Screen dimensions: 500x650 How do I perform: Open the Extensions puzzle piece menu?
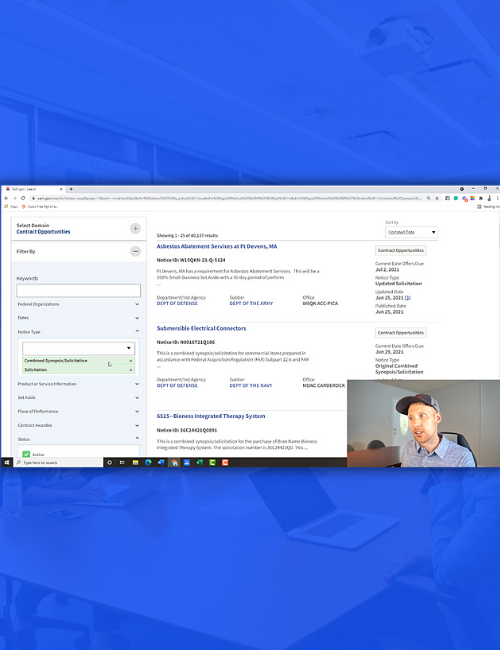pos(481,198)
